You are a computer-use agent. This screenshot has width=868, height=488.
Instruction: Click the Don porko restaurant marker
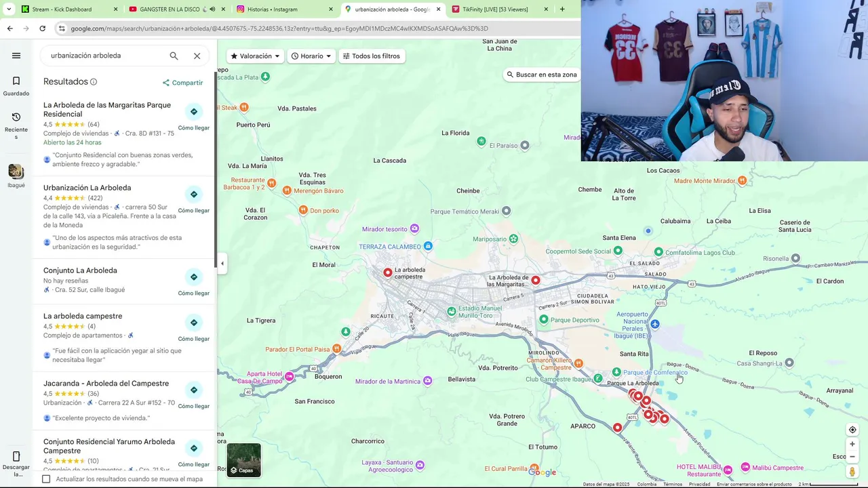(x=303, y=211)
